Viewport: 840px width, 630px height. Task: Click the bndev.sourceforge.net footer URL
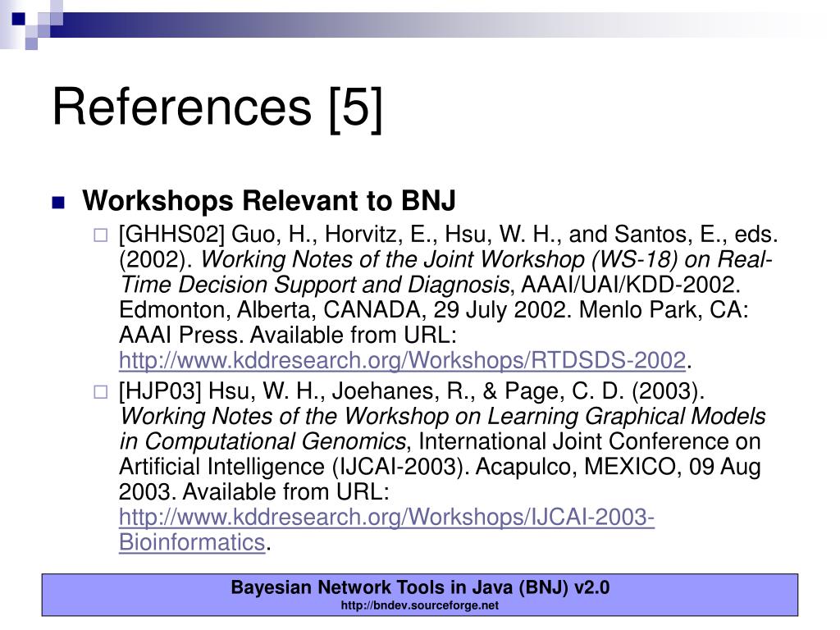click(x=419, y=605)
